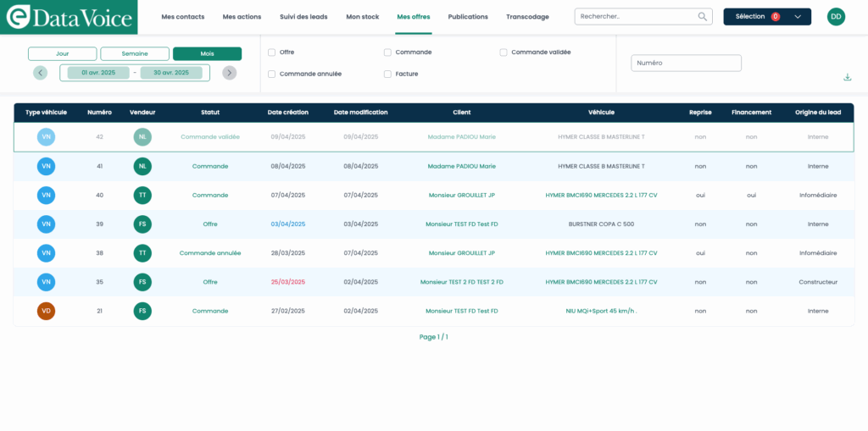The image size is (868, 431).
Task: Expand the Sélection dropdown
Action: tap(797, 17)
